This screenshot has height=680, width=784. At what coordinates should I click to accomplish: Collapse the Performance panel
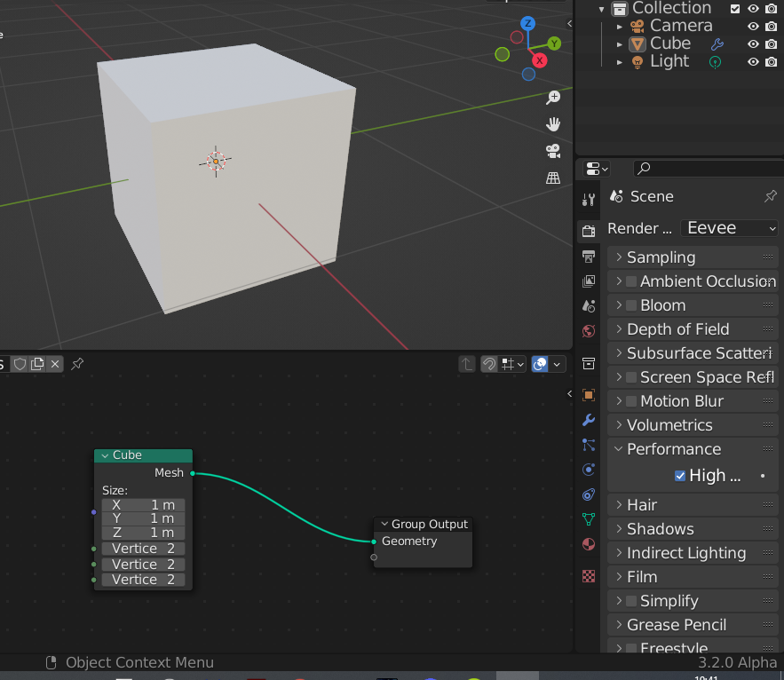[693, 449]
